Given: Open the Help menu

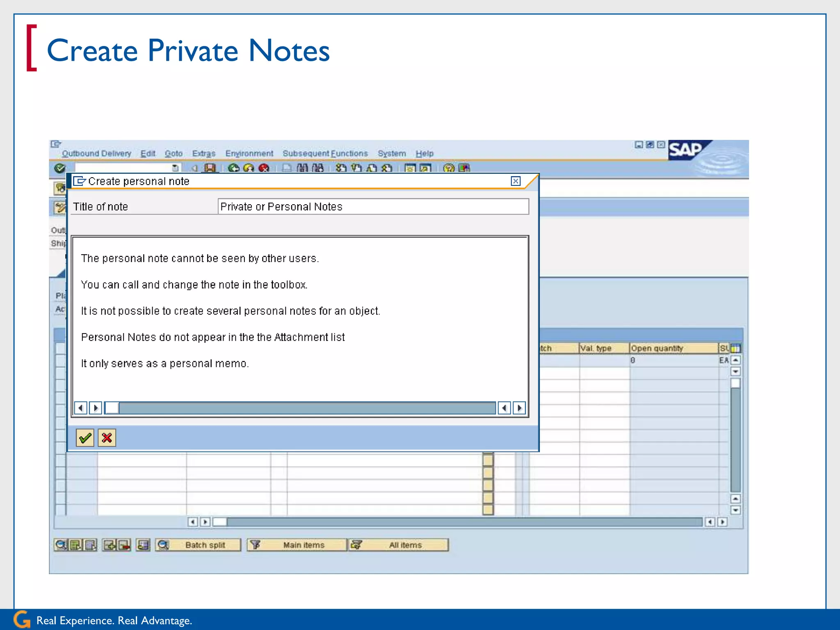Looking at the screenshot, I should [x=425, y=153].
